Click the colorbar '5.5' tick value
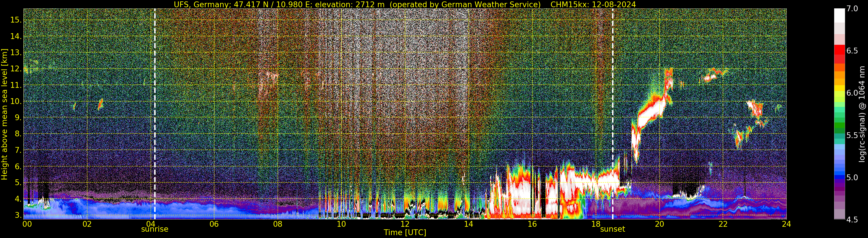This screenshot has width=868, height=238. [852, 135]
